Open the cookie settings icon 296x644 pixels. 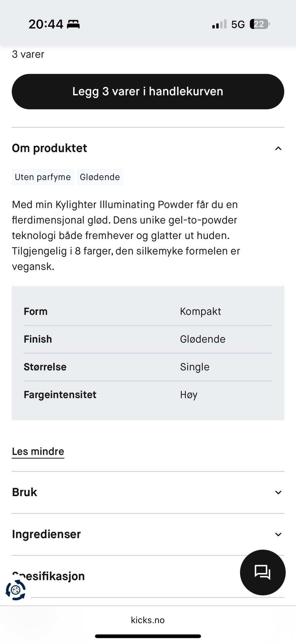click(x=15, y=590)
